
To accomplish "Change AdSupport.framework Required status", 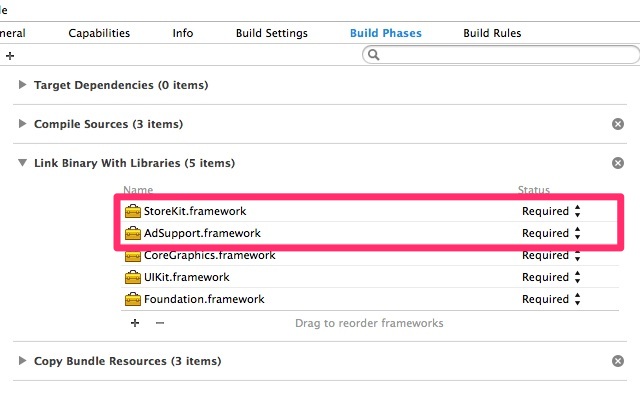I will point(551,233).
